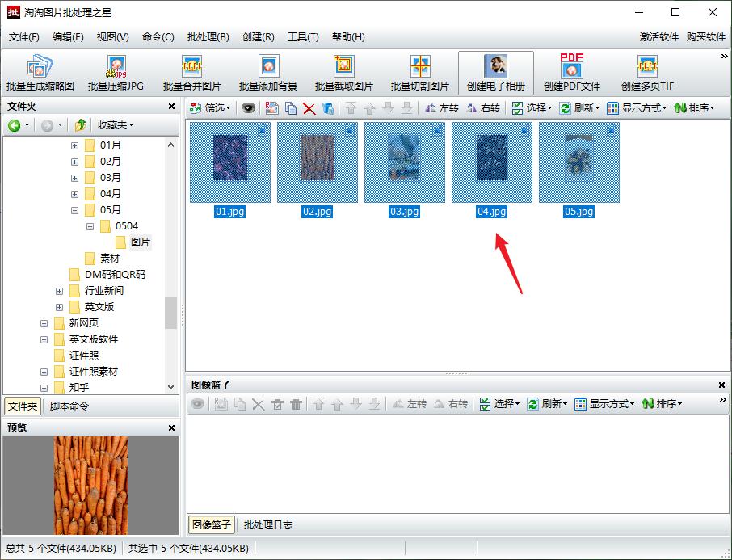Viewport: 732px width, 560px height.
Task: Click the preview eye icon in the toolbar
Action: click(248, 107)
